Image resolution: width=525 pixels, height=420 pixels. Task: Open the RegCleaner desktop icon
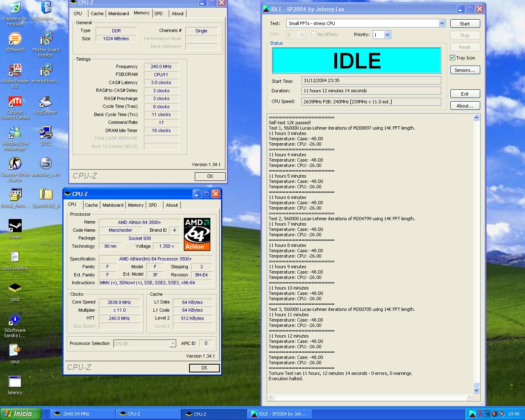click(46, 102)
